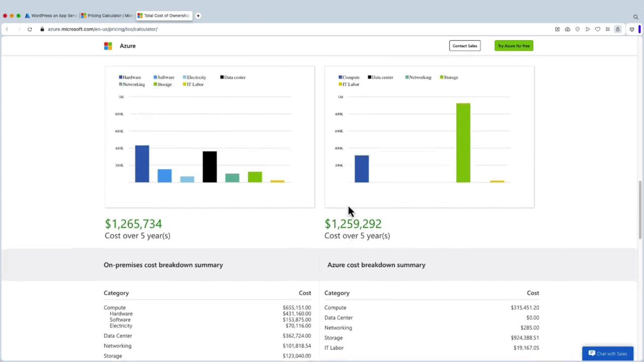Click the Microsoft logo in the header

coord(108,46)
